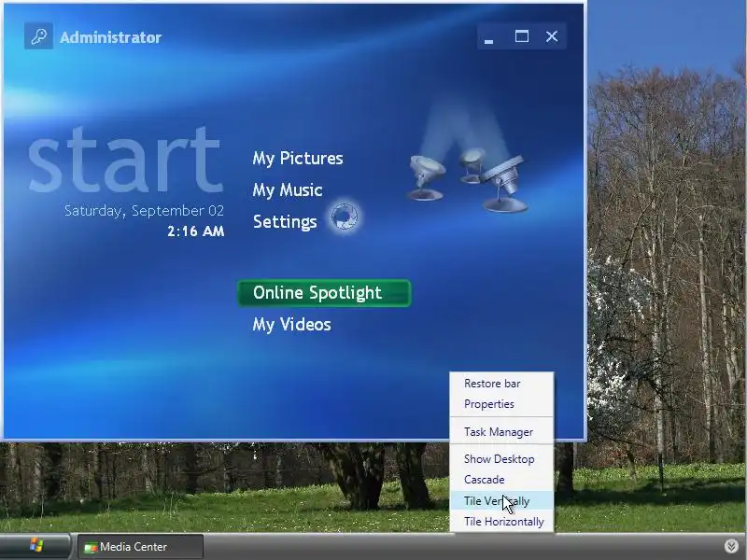Image resolution: width=747 pixels, height=560 pixels.
Task: Click the Saturday, September 02 date text
Action: coord(144,211)
